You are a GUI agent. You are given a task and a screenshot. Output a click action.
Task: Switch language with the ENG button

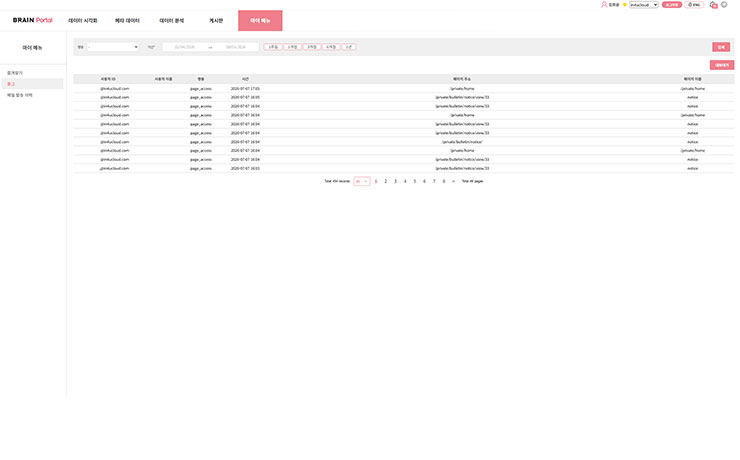coord(694,5)
